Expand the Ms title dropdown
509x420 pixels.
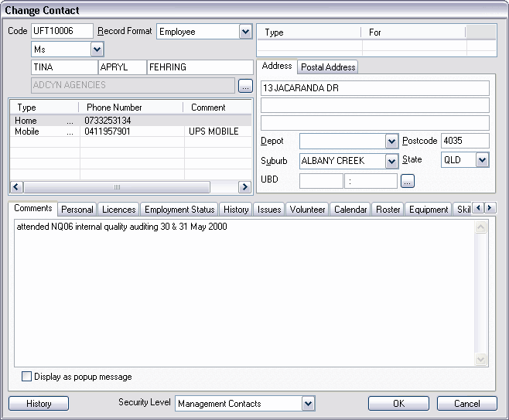point(97,50)
